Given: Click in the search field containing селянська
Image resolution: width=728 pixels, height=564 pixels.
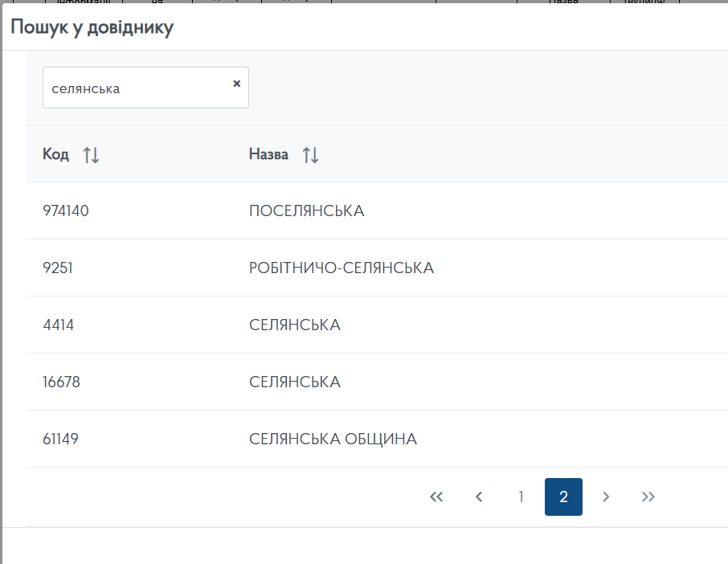Looking at the screenshot, I should (133, 88).
